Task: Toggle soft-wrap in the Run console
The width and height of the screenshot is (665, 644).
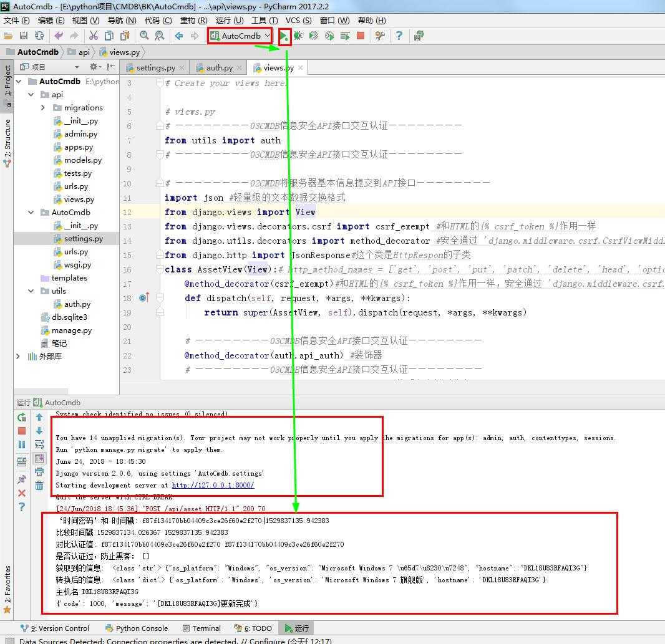Action: click(39, 445)
